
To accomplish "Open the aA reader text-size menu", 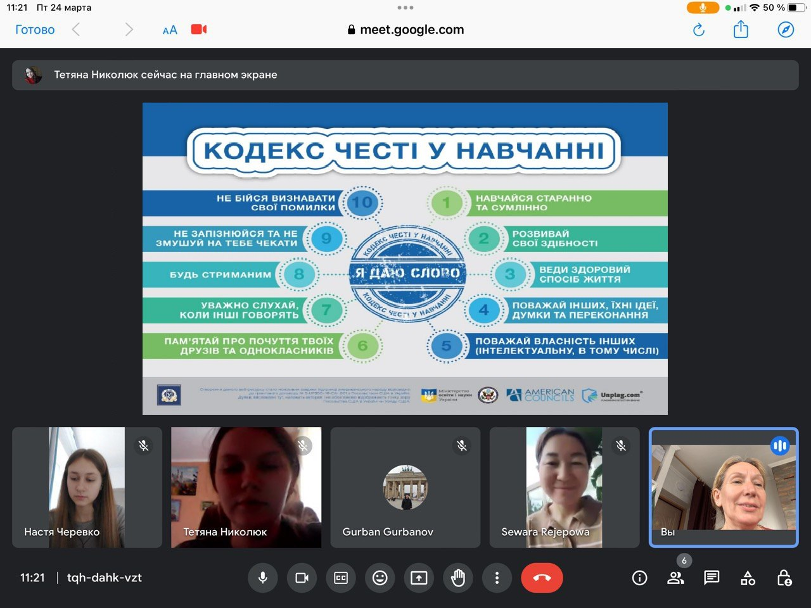I will tap(170, 30).
